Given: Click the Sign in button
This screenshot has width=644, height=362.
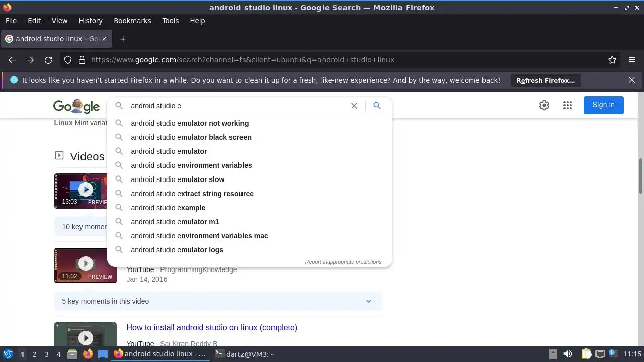Looking at the screenshot, I should [x=603, y=105].
